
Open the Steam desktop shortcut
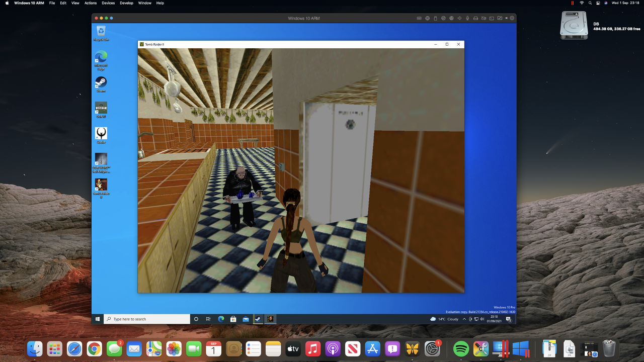(101, 84)
